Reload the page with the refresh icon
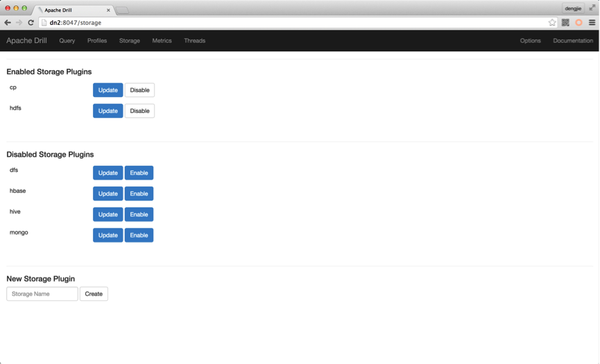The image size is (600, 364). coord(31,23)
